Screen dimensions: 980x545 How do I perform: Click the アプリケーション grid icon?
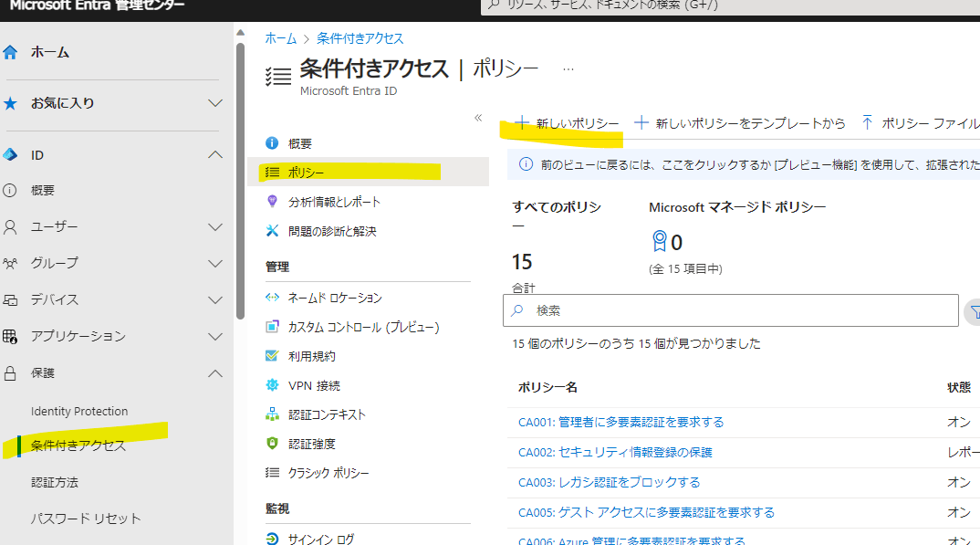tap(10, 336)
